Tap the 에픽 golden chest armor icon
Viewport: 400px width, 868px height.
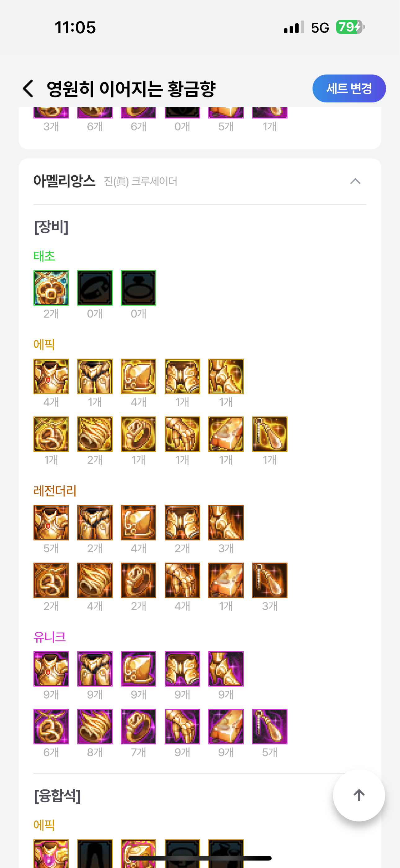tap(51, 376)
